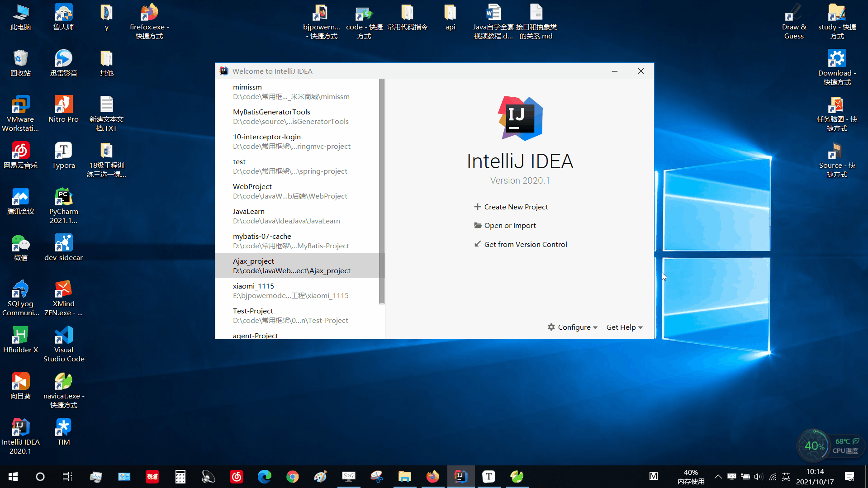Close the Welcome to IntelliJ IDEA window
This screenshot has height=488, width=868.
point(641,71)
